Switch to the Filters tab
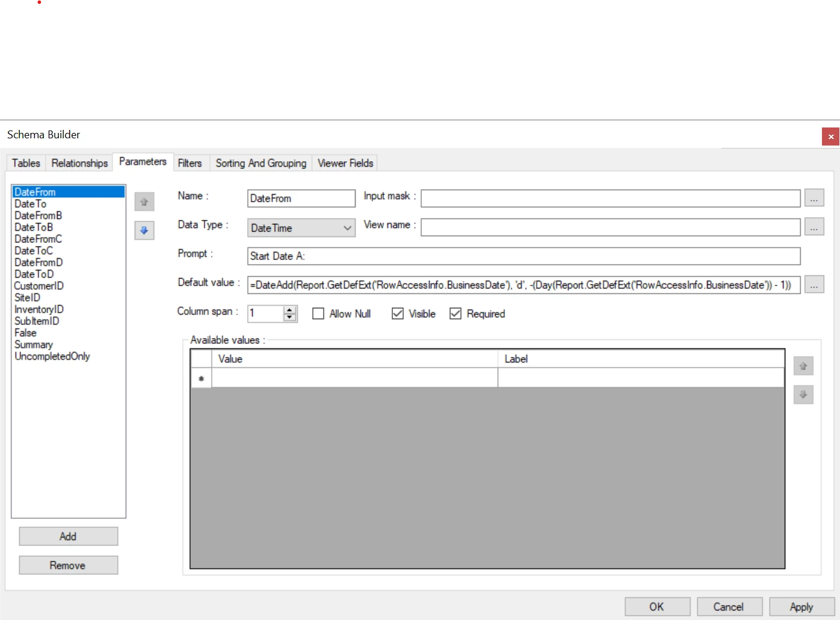Viewport: 840px width, 620px height. (x=190, y=162)
